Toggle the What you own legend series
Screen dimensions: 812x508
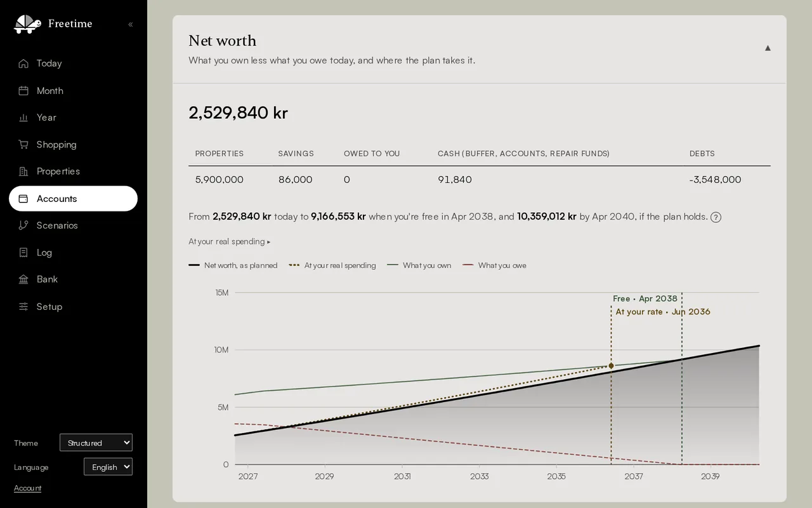pyautogui.click(x=419, y=265)
